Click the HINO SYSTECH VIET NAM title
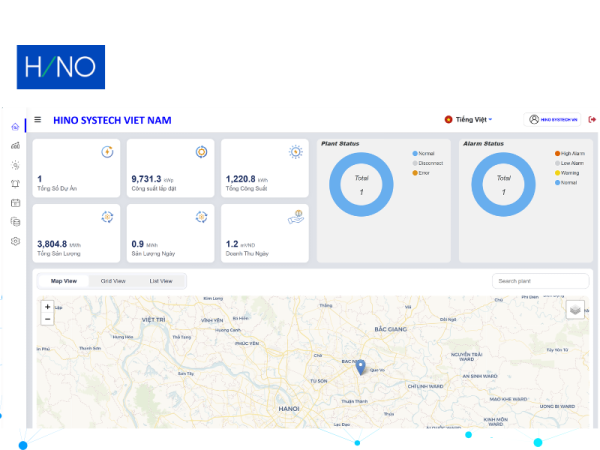Image resolution: width=600 pixels, height=450 pixels. (112, 120)
